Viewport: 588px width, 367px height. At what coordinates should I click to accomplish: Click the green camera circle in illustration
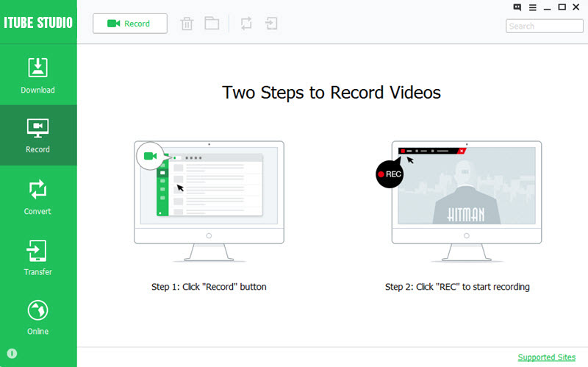[151, 156]
